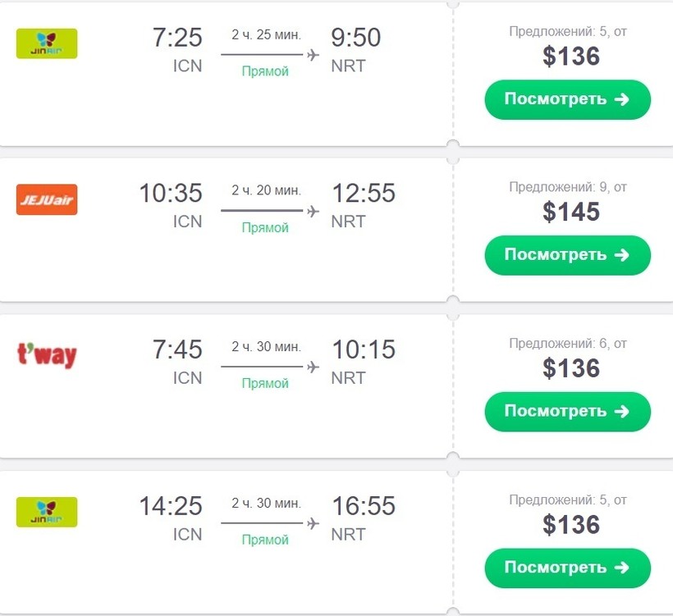673x616 pixels.
Task: Click the airplane icon on the Jeju Air flight
Action: point(312,211)
